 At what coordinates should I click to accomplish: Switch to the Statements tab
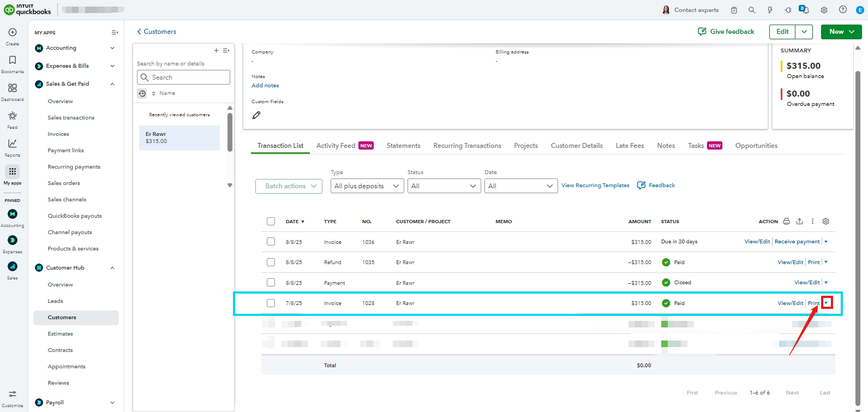click(403, 146)
